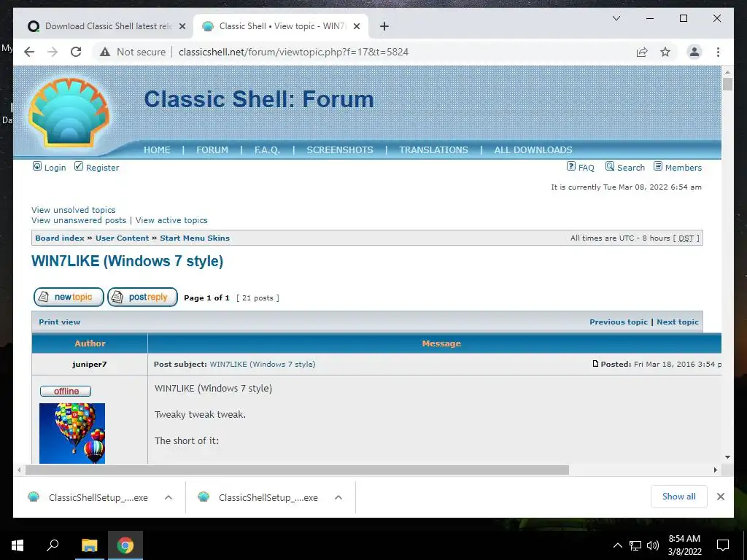Go to Previous topic

click(619, 322)
